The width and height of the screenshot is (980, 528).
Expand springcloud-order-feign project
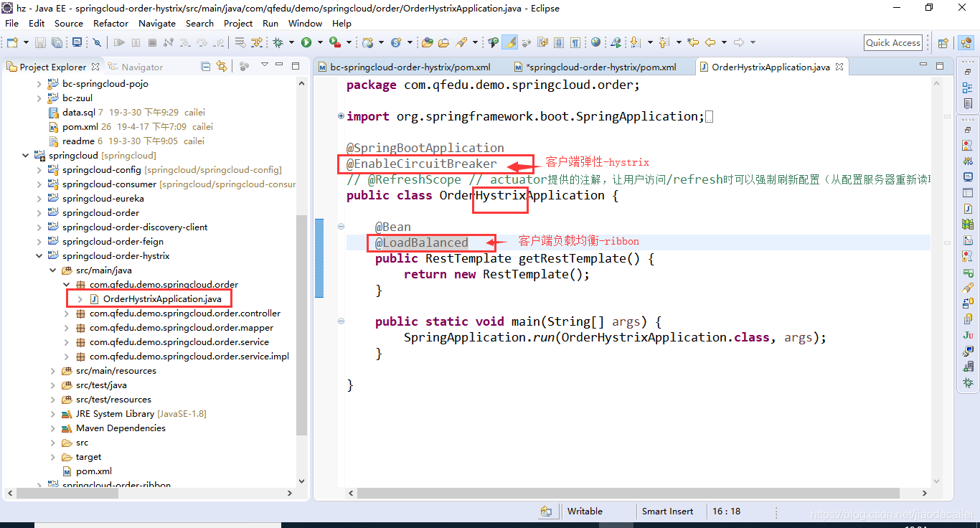coord(39,242)
